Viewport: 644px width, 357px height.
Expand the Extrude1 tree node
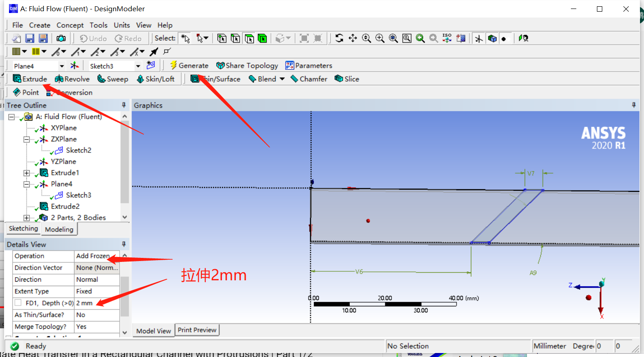(x=26, y=173)
